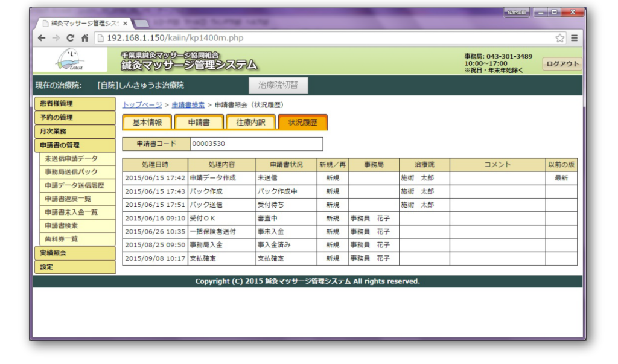618x364 pixels.
Task: Select 申請書未入金一覧 submenu item
Action: point(77,212)
